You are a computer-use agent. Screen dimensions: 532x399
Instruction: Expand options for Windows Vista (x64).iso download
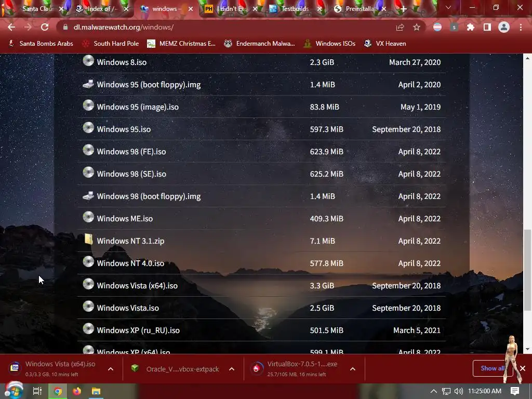tap(111, 369)
